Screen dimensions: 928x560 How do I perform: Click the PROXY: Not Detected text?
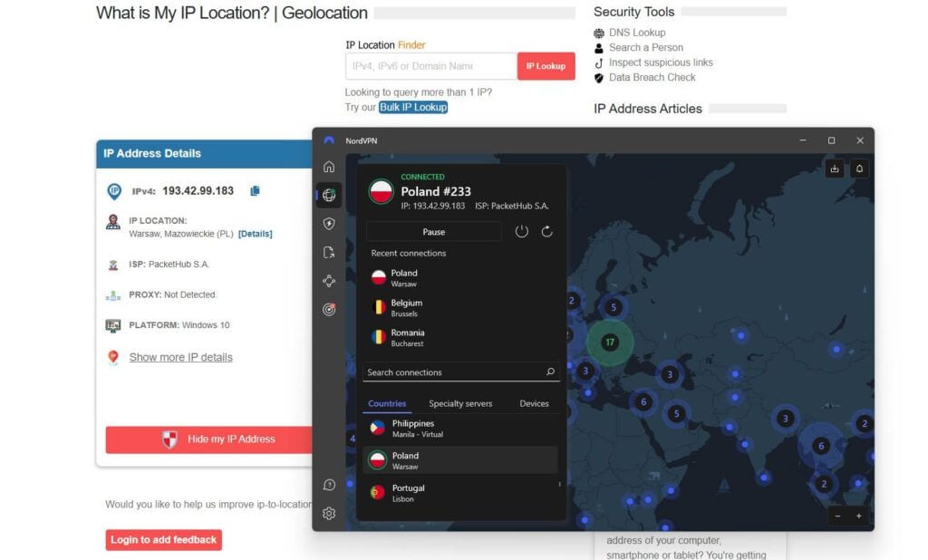(x=173, y=294)
